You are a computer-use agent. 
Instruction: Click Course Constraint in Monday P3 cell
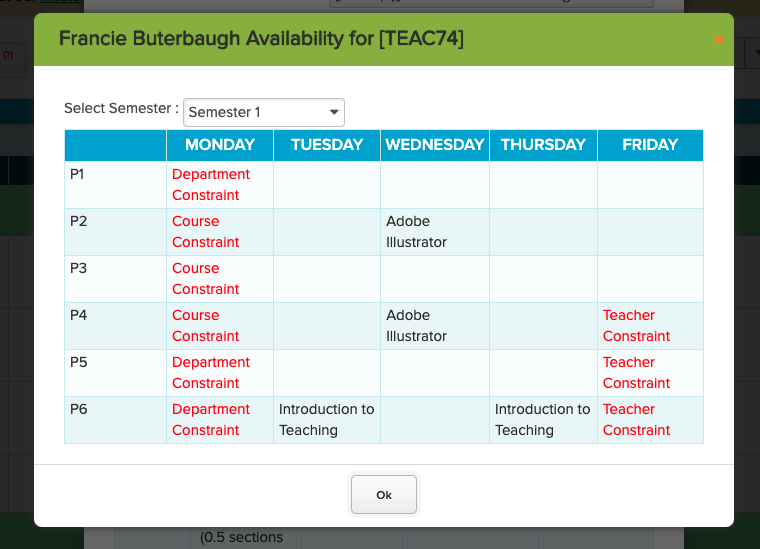point(206,279)
